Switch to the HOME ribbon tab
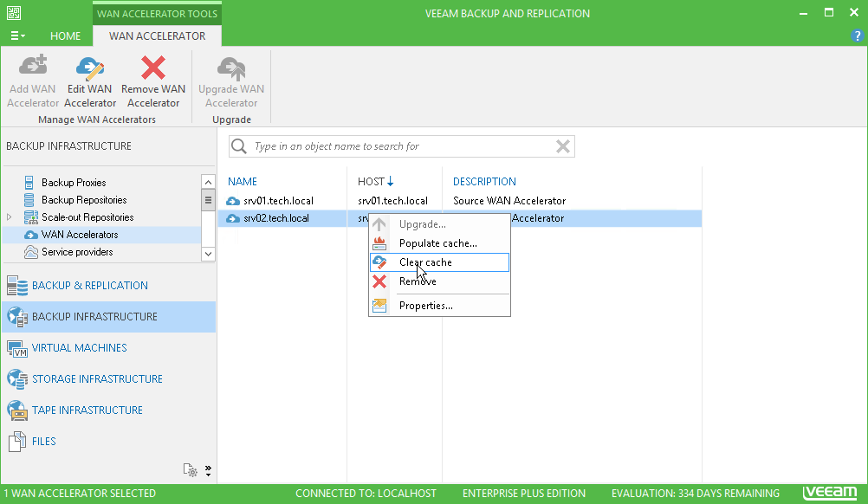 tap(65, 36)
